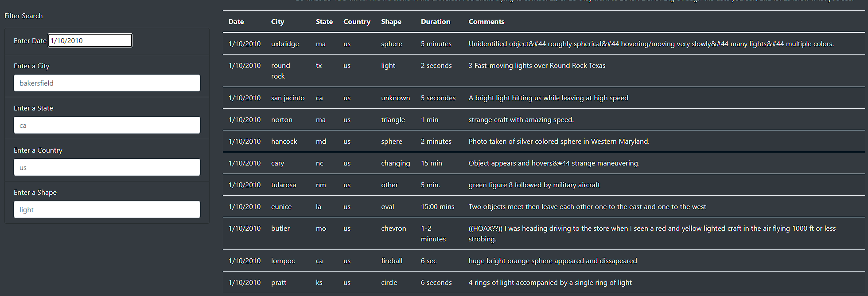Image resolution: width=868 pixels, height=296 pixels.
Task: Select the Comments column header
Action: pyautogui.click(x=486, y=21)
